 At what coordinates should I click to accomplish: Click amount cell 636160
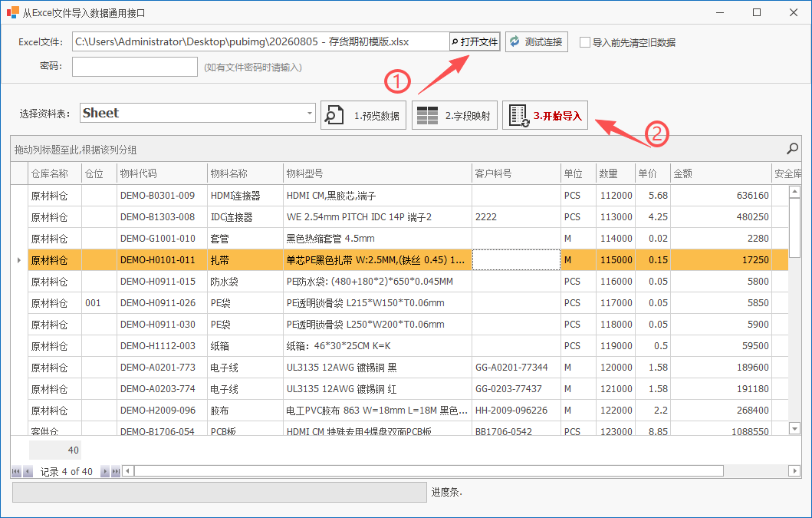(x=721, y=196)
